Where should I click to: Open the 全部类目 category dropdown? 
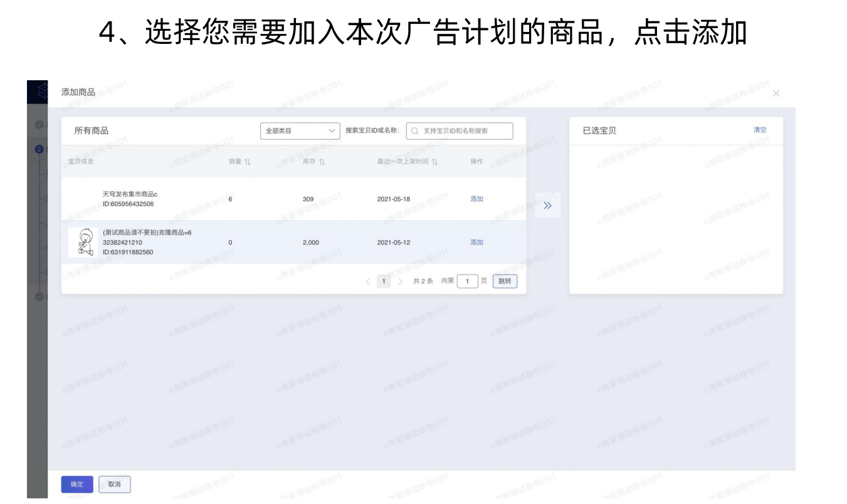pyautogui.click(x=300, y=131)
